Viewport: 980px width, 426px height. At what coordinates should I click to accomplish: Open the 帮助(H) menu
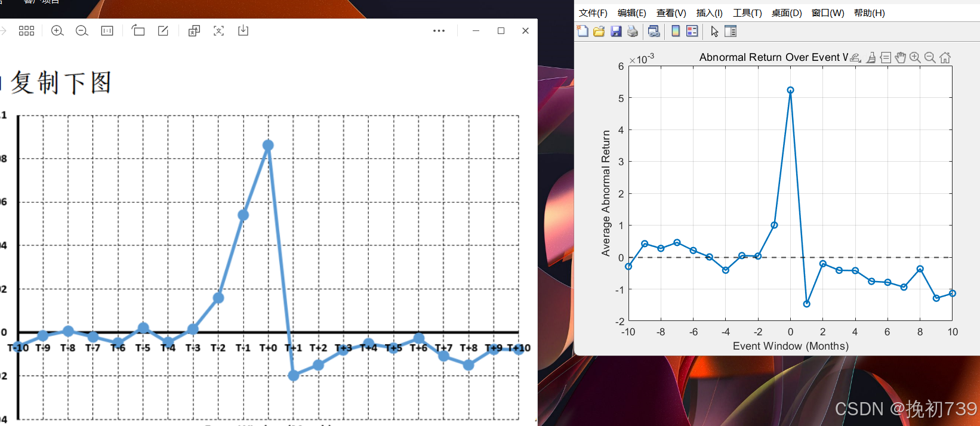pyautogui.click(x=869, y=13)
